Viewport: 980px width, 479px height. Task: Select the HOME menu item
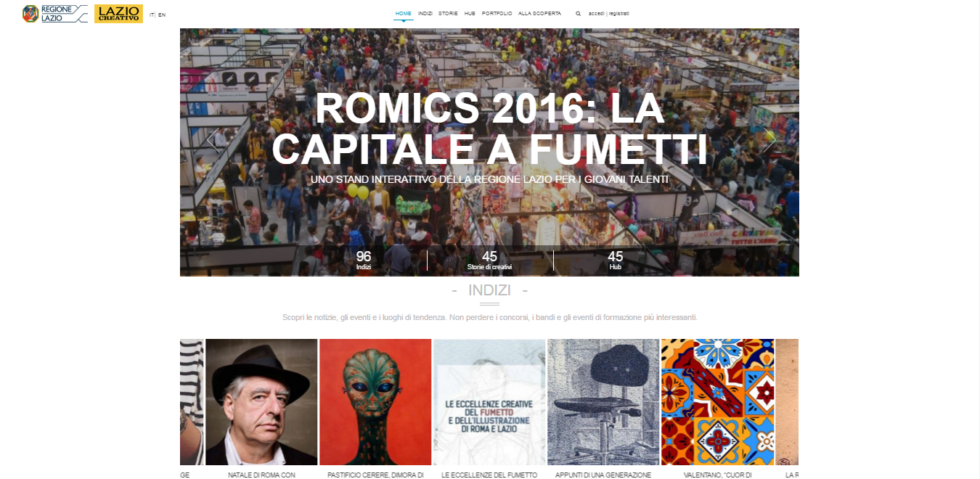[404, 14]
